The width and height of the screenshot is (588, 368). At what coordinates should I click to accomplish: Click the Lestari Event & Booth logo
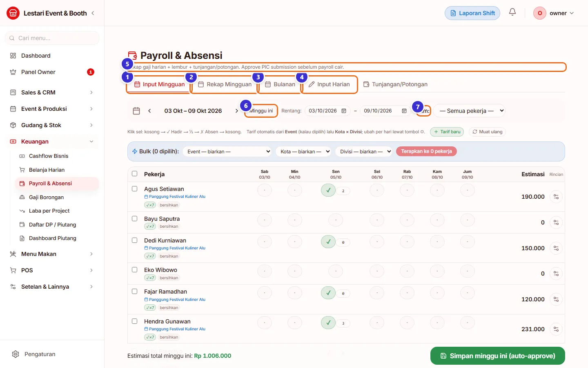click(13, 13)
